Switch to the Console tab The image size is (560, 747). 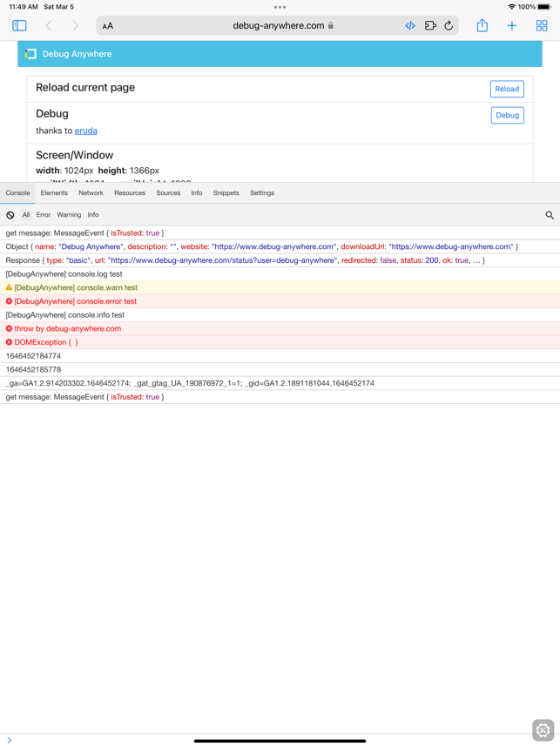(x=17, y=193)
